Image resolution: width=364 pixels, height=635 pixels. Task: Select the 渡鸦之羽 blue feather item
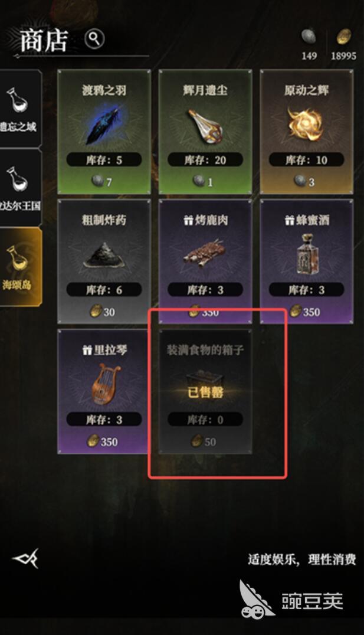104,124
